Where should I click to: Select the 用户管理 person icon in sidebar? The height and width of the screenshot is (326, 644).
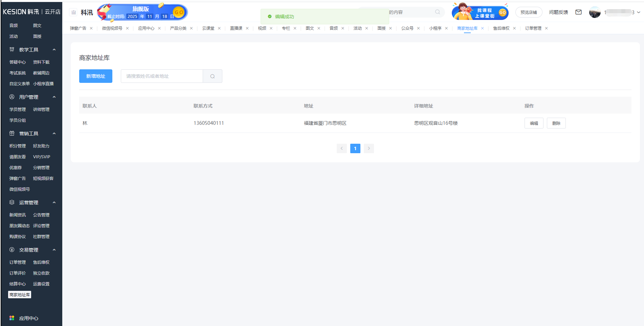(x=12, y=97)
